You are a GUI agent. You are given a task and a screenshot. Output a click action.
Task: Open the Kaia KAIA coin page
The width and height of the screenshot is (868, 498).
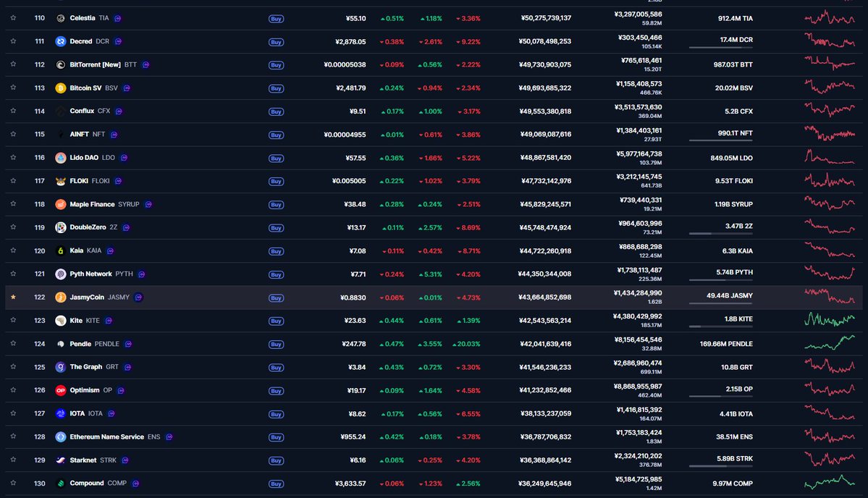85,250
